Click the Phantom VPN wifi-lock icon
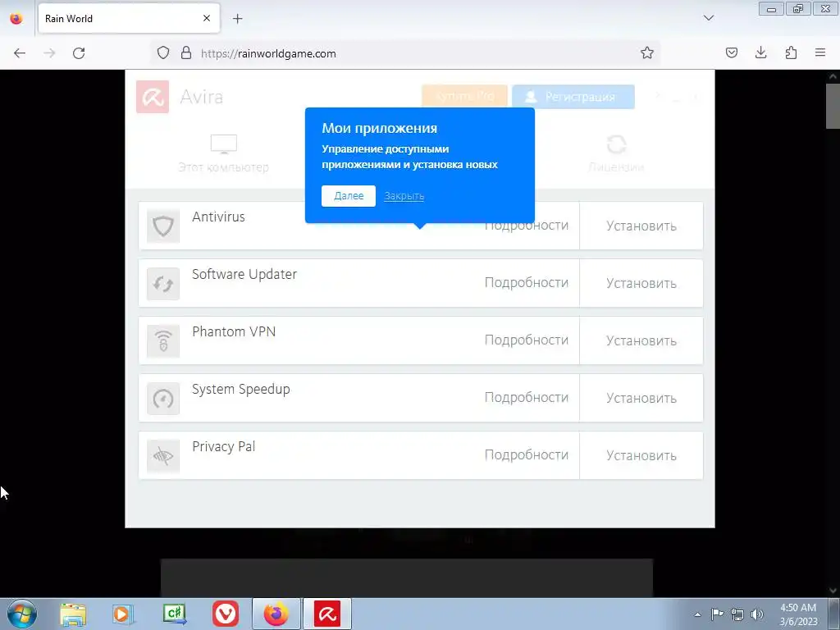The image size is (840, 630). 163,340
